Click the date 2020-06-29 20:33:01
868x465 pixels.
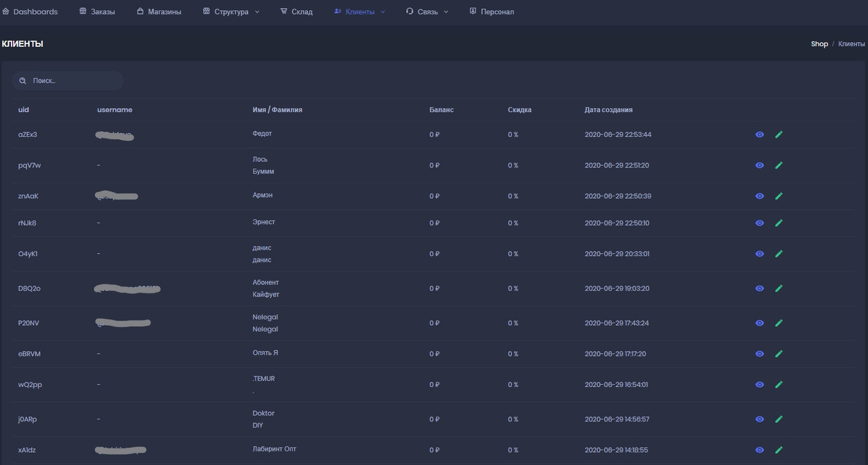[617, 254]
